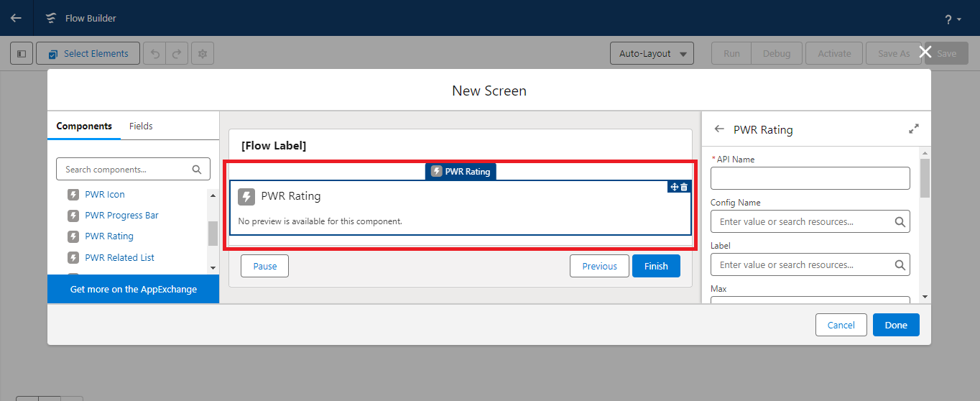Click 'No preview is available' text
The width and height of the screenshot is (980, 401).
click(x=320, y=221)
